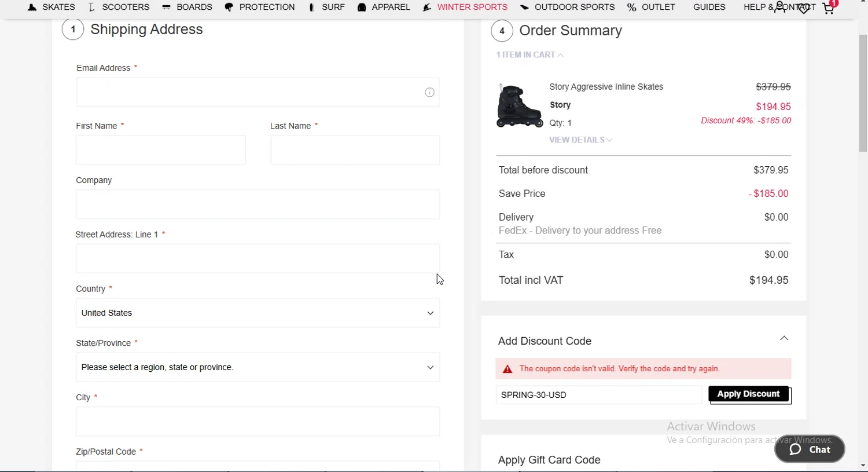Screen dimensions: 868x472
Task: Click the skier icon beside WINTER SPORTS
Action: (427, 8)
